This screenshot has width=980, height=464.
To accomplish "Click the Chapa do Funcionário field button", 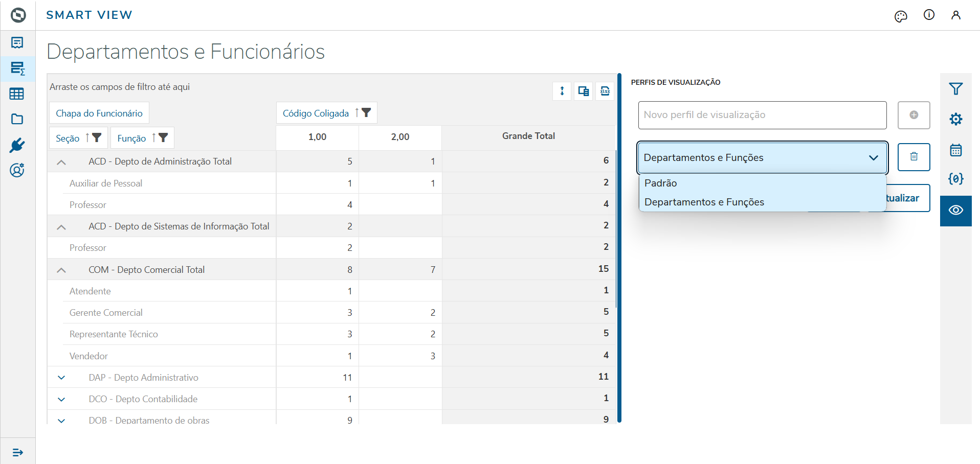I will tap(99, 113).
